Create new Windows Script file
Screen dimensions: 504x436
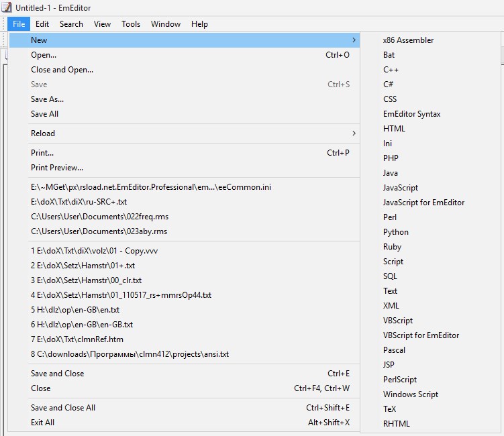coord(431,395)
